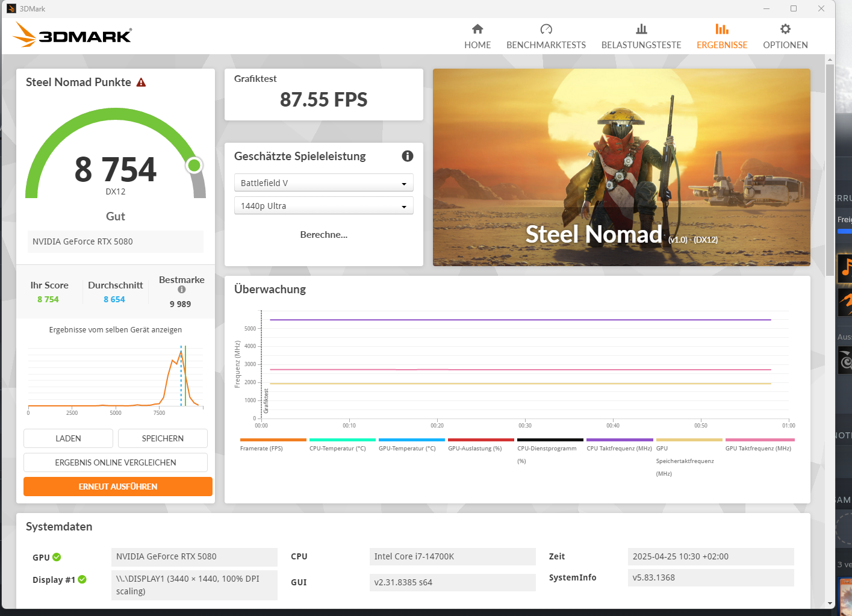
Task: Click the Überwachung heading
Action: click(270, 289)
